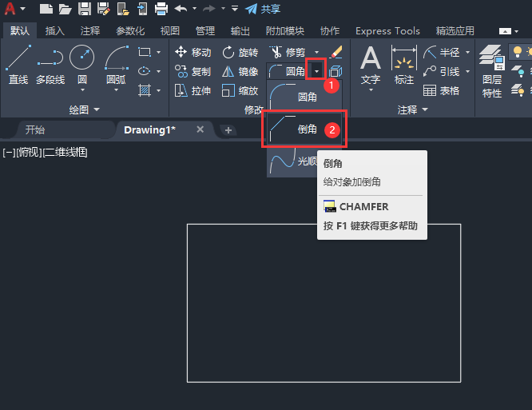Switch to the 管理 ribbon tab
532x410 pixels.
pyautogui.click(x=205, y=31)
